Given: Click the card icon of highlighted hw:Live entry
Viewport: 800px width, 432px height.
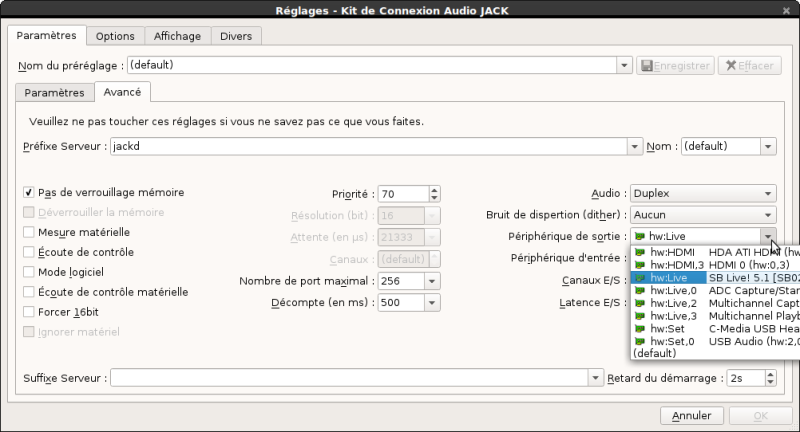Looking at the screenshot, I should tap(639, 277).
